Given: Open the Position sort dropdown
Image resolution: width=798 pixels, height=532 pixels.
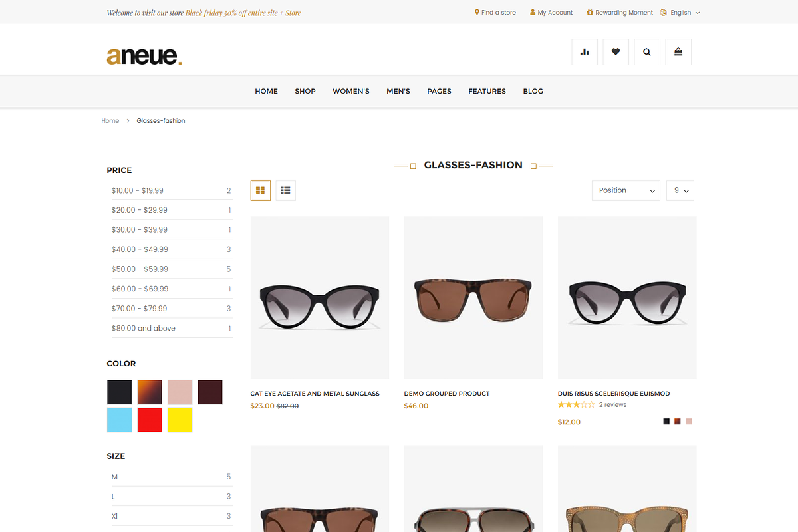Looking at the screenshot, I should (x=625, y=190).
